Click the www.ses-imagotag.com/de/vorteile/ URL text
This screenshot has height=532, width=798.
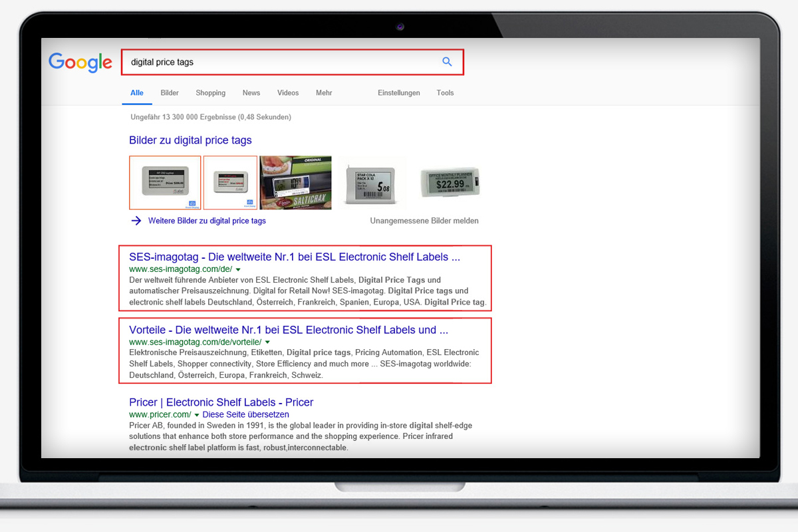pos(195,342)
